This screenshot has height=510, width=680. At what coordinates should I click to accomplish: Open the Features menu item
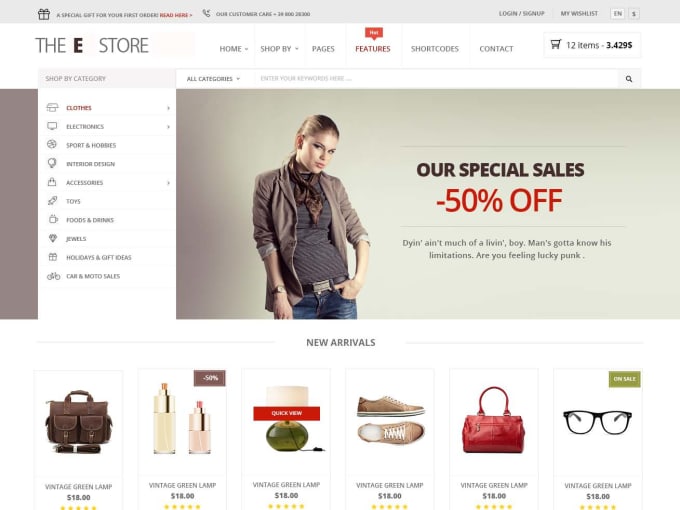(373, 49)
